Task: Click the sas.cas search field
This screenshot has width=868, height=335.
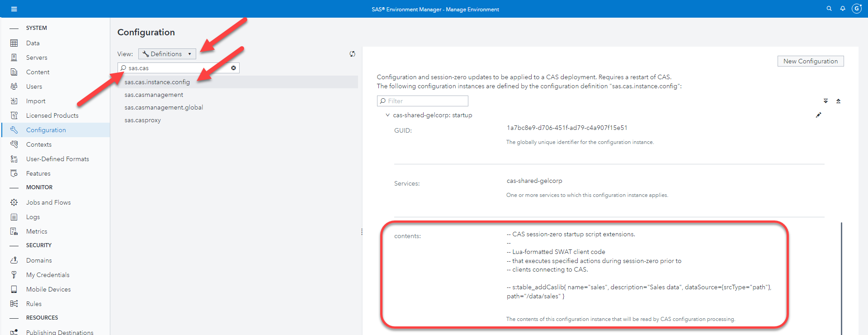Action: click(x=179, y=68)
